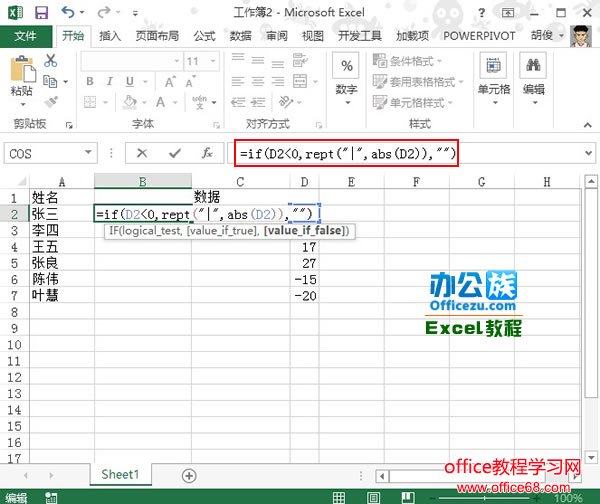This screenshot has width=600, height=504.
Task: Click the phonetic guide wén icon
Action: [199, 102]
